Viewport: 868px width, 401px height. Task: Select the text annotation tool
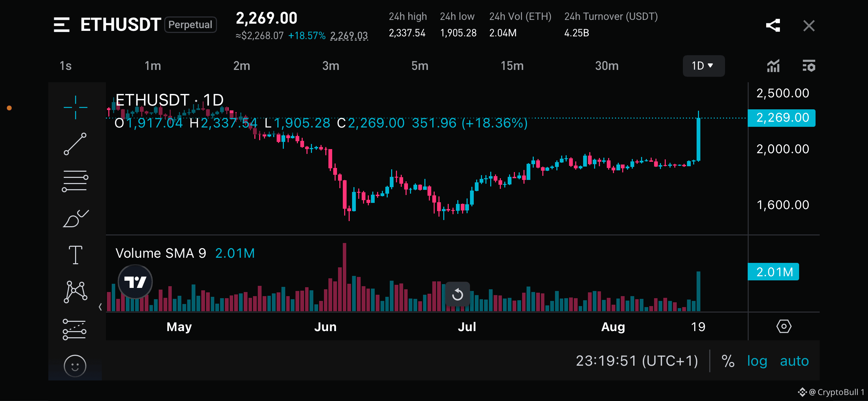(x=75, y=255)
